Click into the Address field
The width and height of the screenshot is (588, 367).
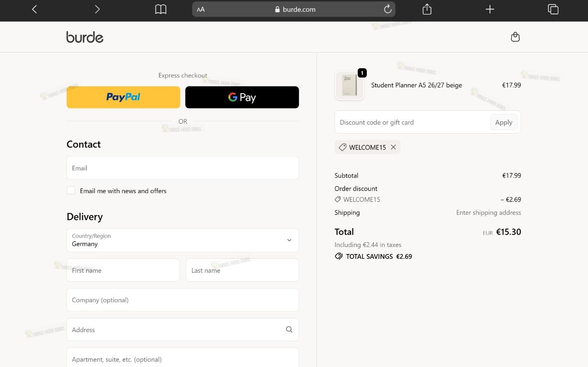click(x=183, y=330)
